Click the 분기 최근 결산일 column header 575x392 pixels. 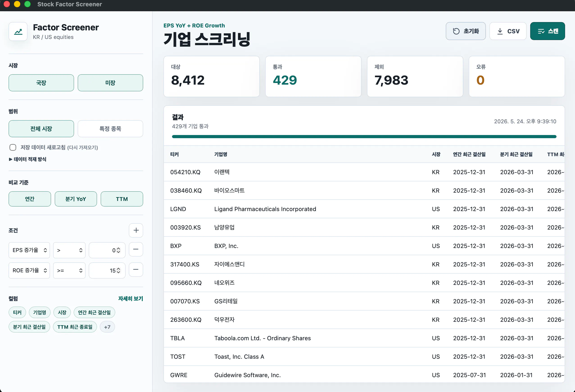tap(516, 154)
